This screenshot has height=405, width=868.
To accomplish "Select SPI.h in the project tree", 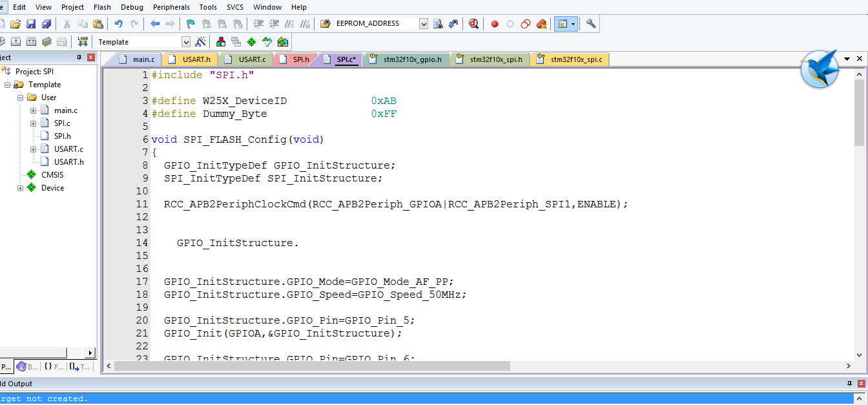I will [62, 136].
